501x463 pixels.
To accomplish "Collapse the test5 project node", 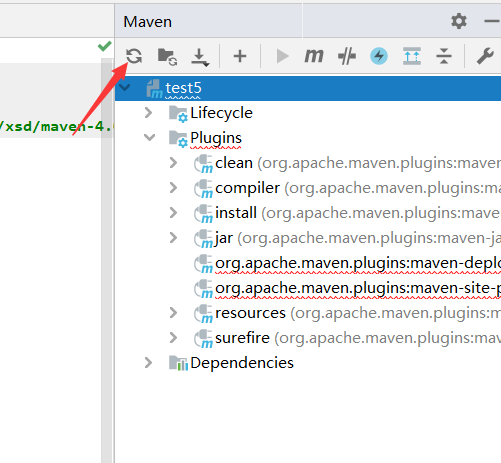I will click(x=125, y=88).
